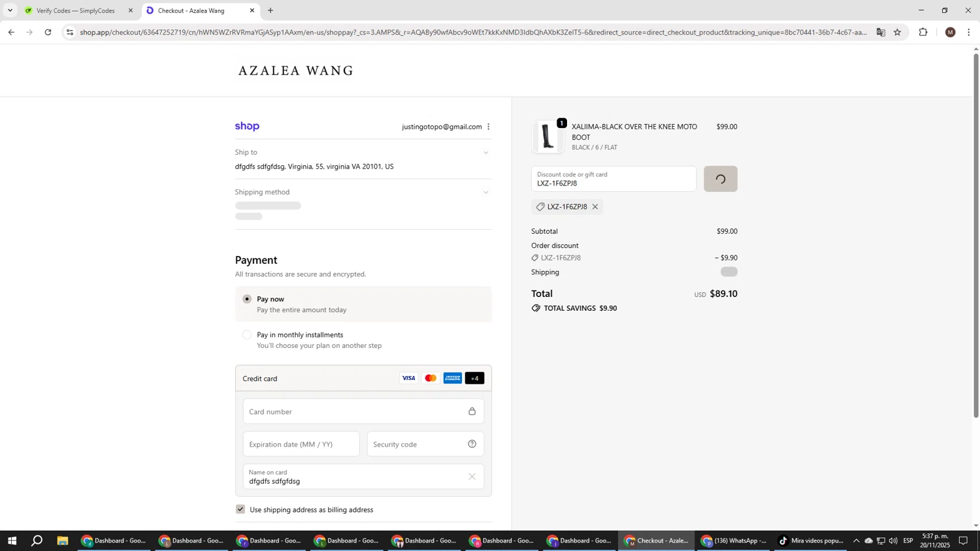This screenshot has height=551, width=980.
Task: Click the security code help icon
Action: [472, 444]
